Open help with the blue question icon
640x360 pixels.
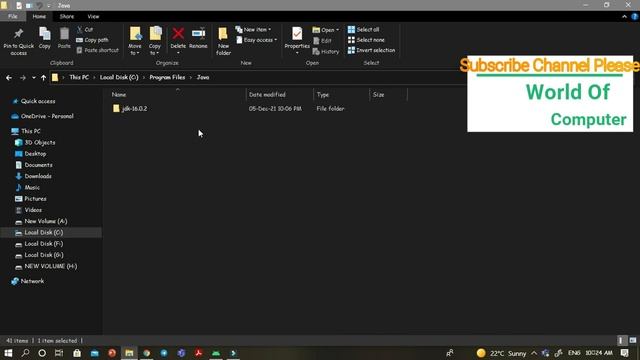click(x=635, y=16)
